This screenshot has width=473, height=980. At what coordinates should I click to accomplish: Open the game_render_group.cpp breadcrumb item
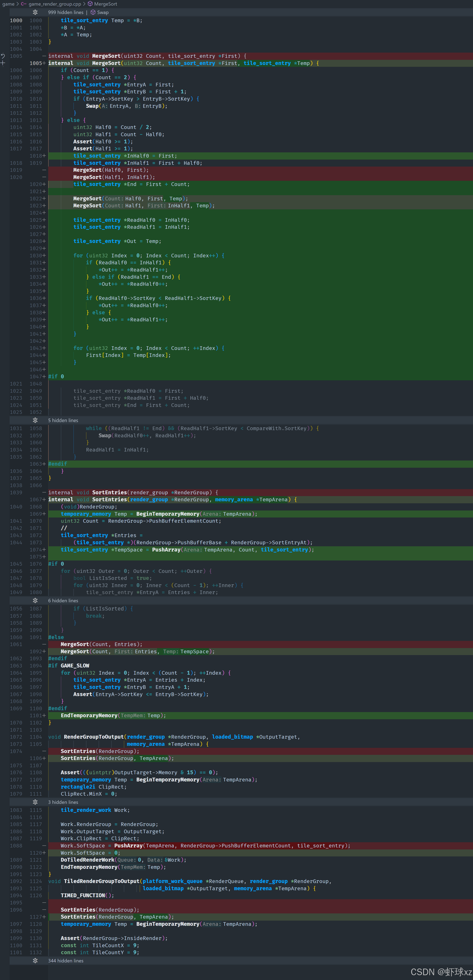pyautogui.click(x=54, y=4)
